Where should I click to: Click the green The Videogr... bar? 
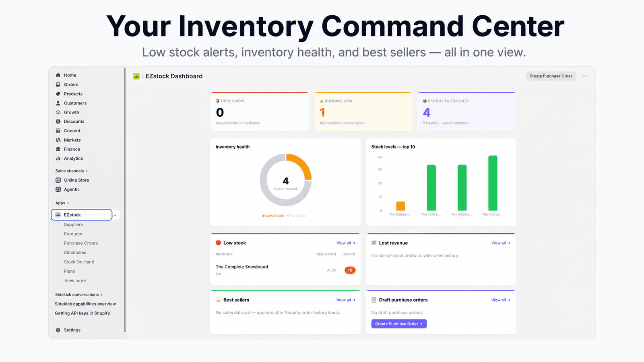[x=493, y=183]
